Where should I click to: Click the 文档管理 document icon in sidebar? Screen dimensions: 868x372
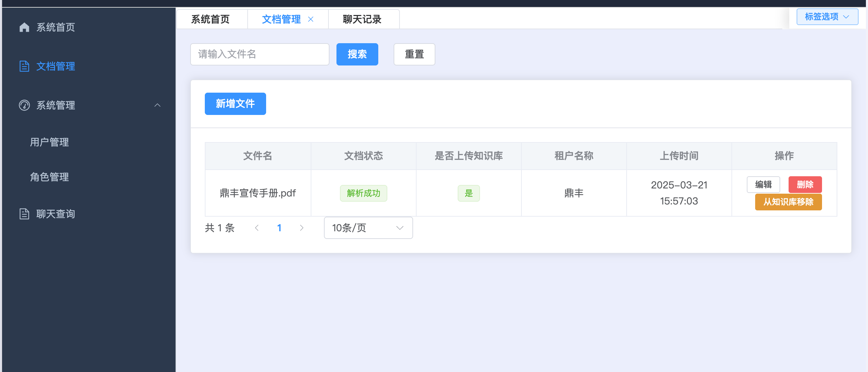[24, 66]
